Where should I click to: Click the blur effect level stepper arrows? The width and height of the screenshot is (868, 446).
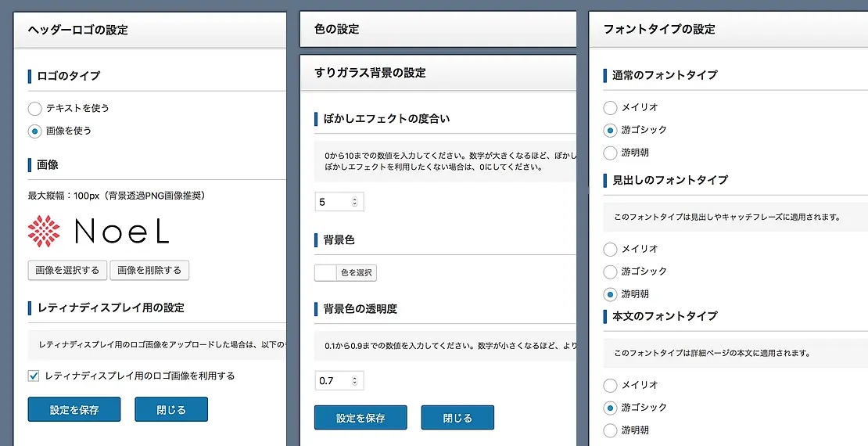(x=354, y=203)
